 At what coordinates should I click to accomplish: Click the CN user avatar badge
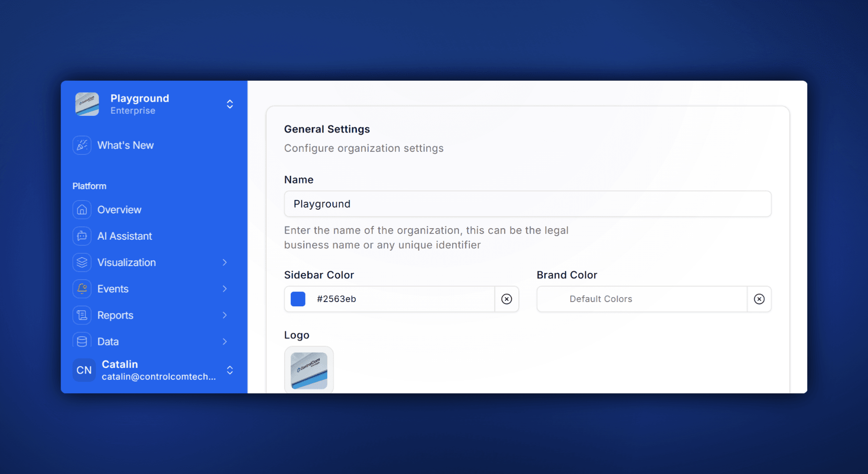tap(83, 370)
